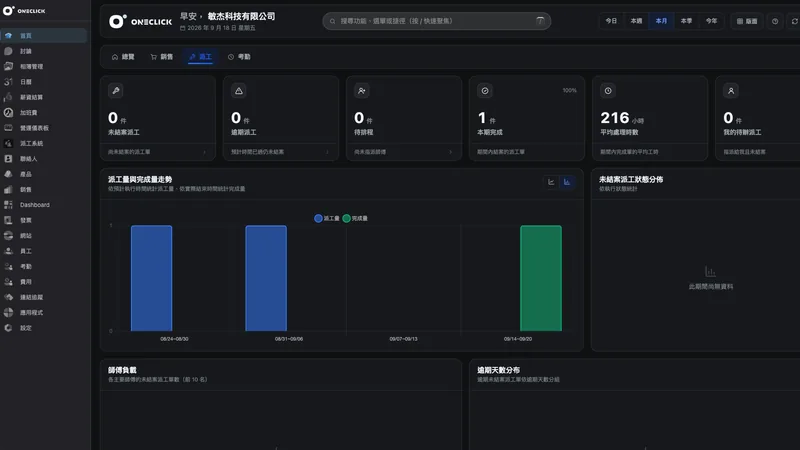This screenshot has height=450, width=800.
Task: Click the slash shortcut badge in search box
Action: [540, 21]
